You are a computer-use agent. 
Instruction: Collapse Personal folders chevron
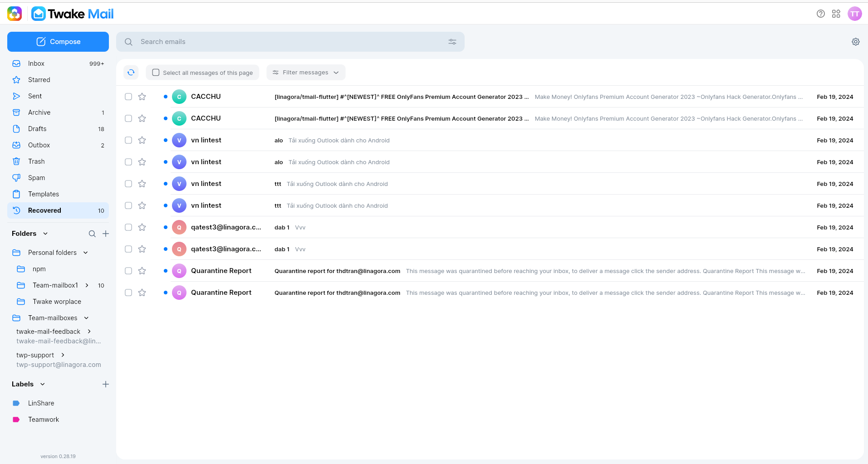pyautogui.click(x=86, y=253)
